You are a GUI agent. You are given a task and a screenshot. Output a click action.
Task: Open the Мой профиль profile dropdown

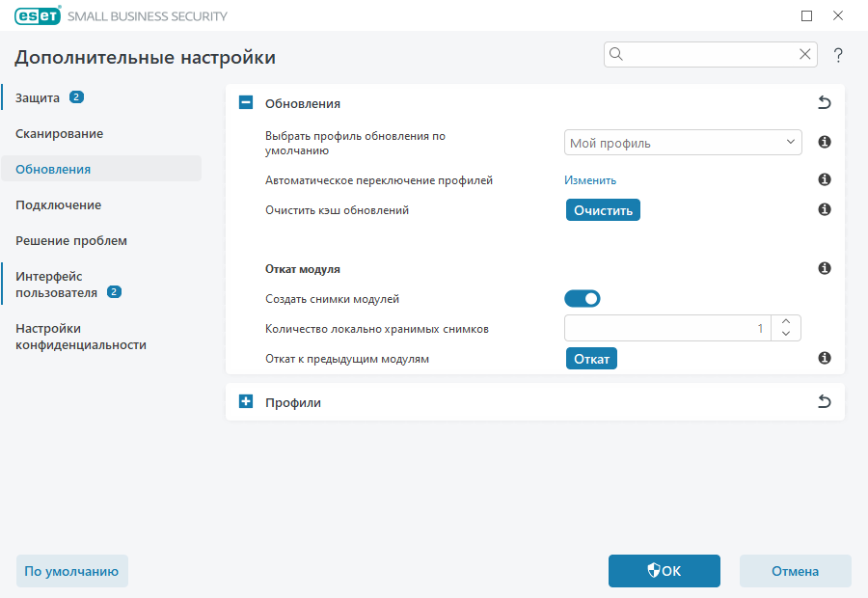point(683,142)
